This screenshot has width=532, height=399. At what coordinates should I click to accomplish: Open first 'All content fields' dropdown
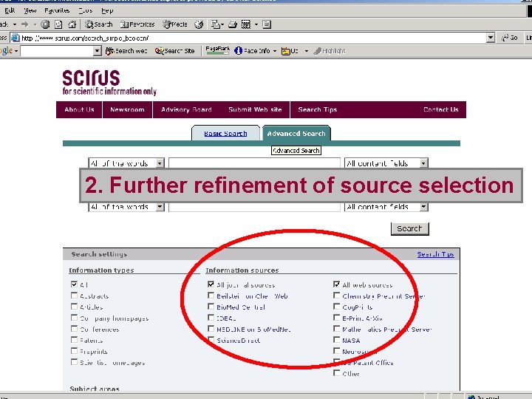(386, 163)
